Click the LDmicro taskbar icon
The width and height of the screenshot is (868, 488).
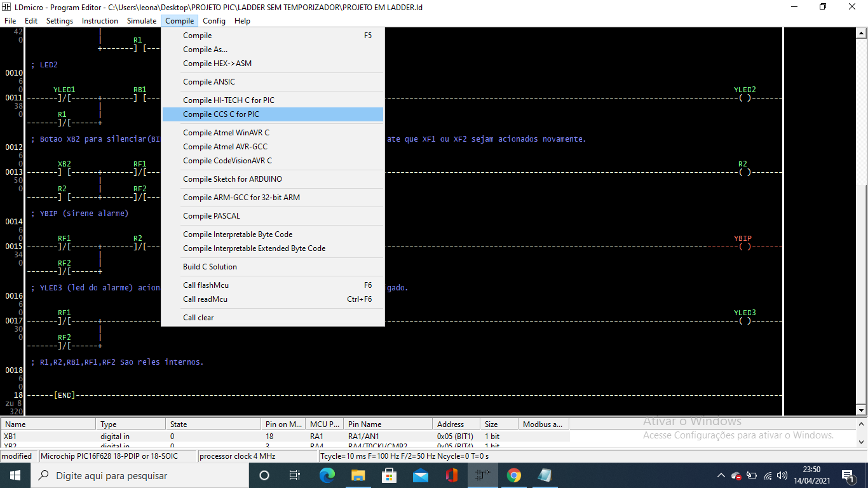482,475
